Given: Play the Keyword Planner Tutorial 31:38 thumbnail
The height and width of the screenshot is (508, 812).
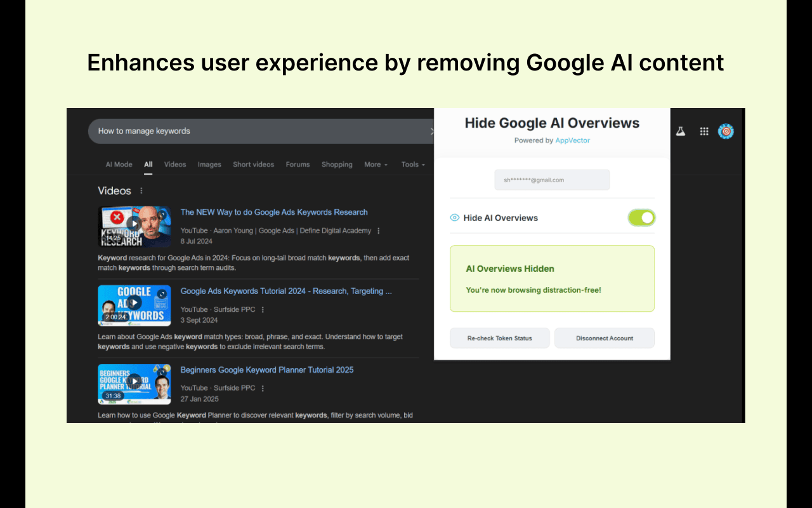Looking at the screenshot, I should (134, 384).
